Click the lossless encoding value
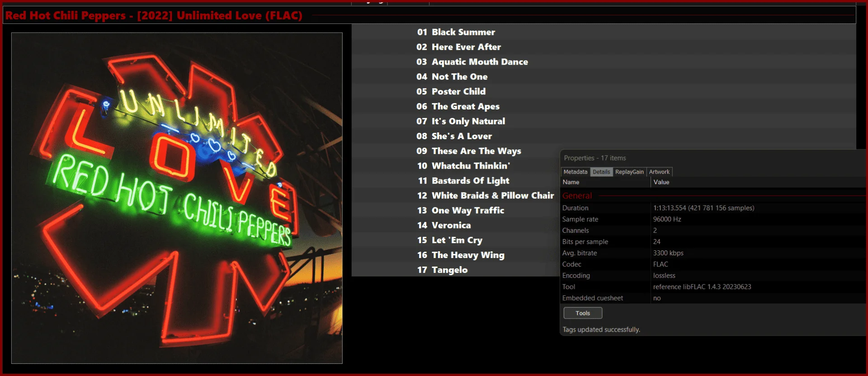Viewport: 868px width, 376px height. [x=664, y=276]
